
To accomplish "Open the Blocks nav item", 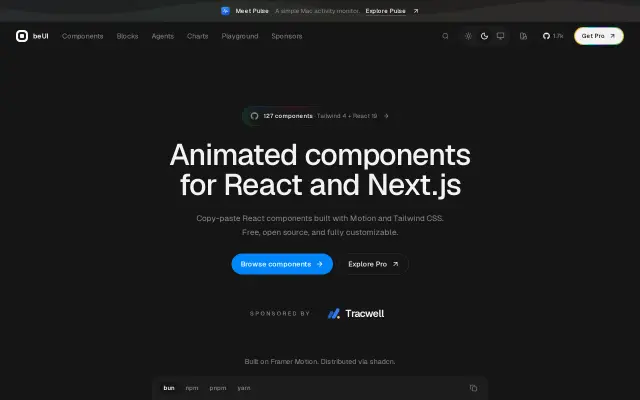I will click(x=127, y=36).
